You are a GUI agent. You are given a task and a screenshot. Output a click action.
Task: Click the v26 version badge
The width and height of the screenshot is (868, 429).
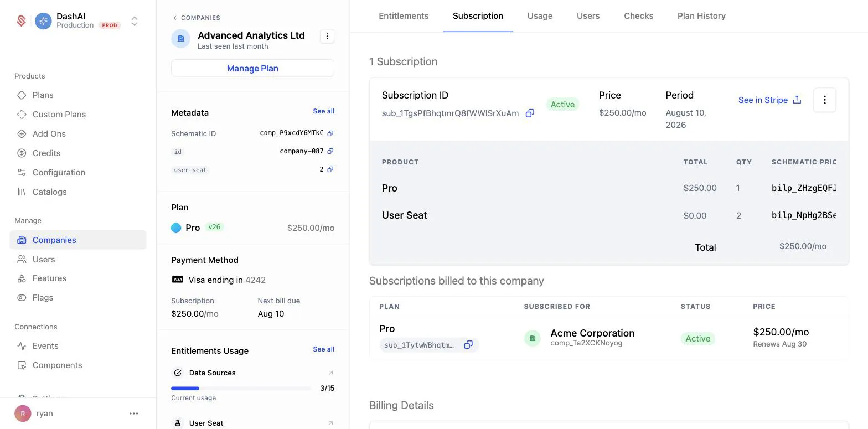point(214,227)
